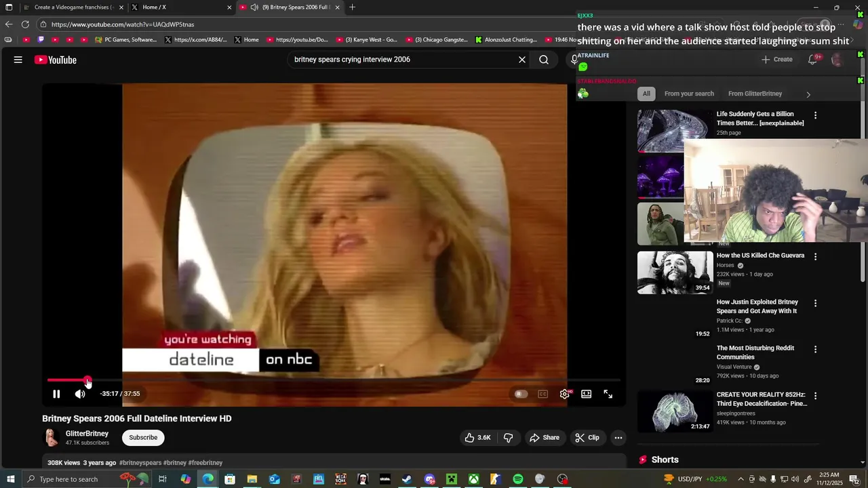Switch player to theater mode

point(586,394)
